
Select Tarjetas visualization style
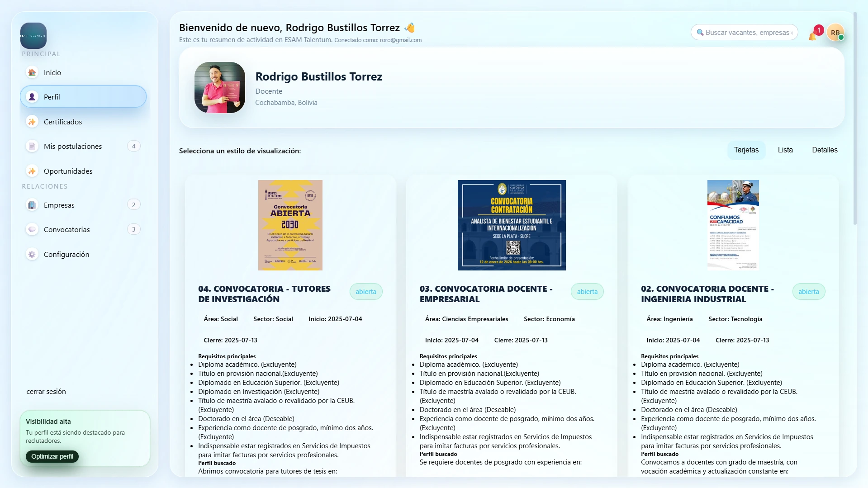pyautogui.click(x=746, y=150)
